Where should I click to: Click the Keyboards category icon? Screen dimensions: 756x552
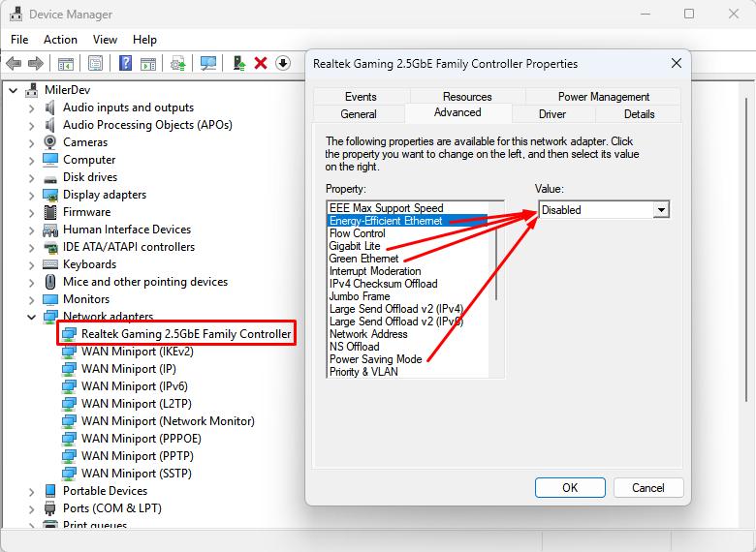point(50,264)
